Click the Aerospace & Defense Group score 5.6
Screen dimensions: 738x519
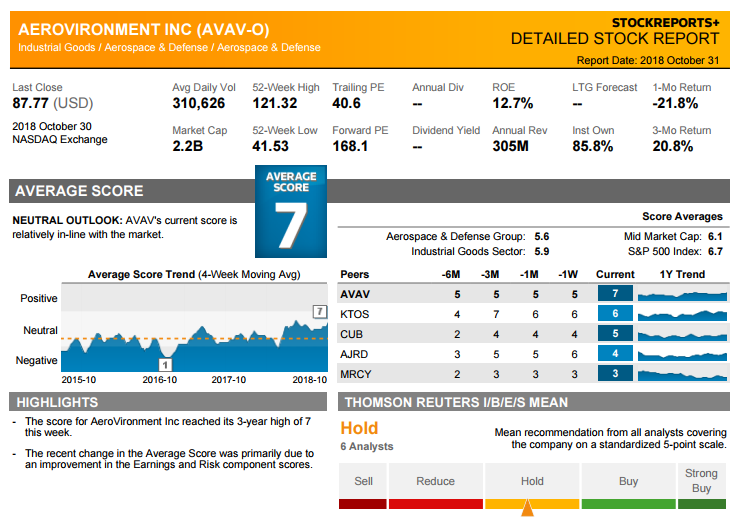point(542,236)
